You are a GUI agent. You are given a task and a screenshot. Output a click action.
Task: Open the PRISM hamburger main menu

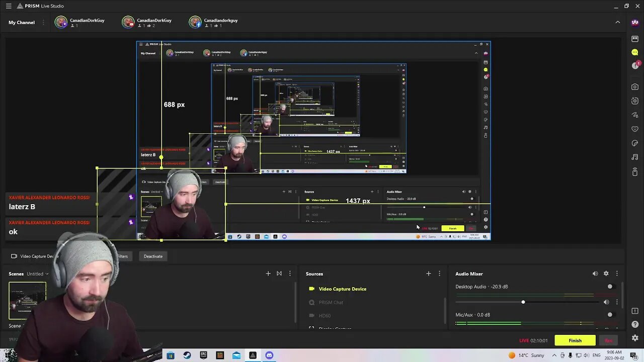(x=9, y=6)
